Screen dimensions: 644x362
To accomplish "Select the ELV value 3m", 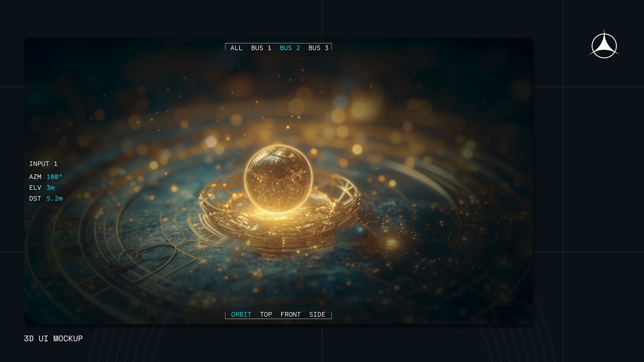I will pyautogui.click(x=50, y=188).
